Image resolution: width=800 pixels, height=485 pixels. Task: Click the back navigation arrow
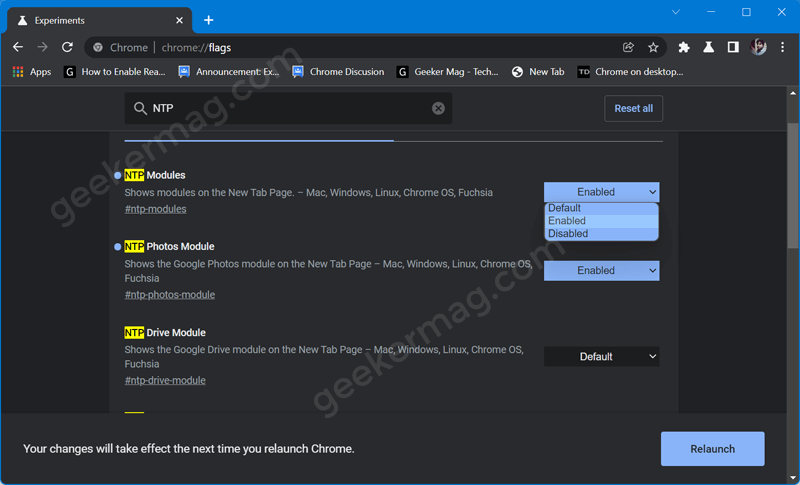[18, 47]
